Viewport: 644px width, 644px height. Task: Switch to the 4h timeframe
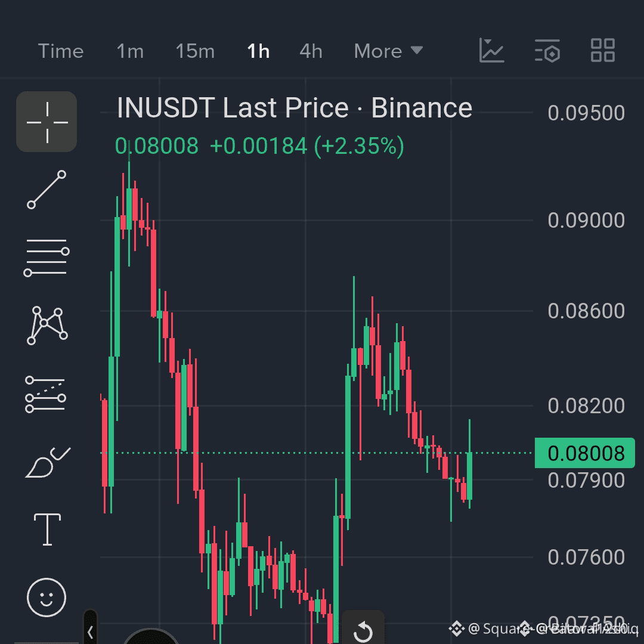click(311, 51)
